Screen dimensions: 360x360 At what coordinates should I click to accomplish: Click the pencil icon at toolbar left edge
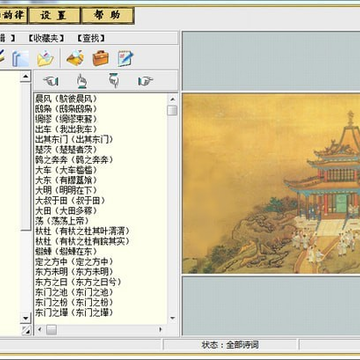tap(2, 57)
